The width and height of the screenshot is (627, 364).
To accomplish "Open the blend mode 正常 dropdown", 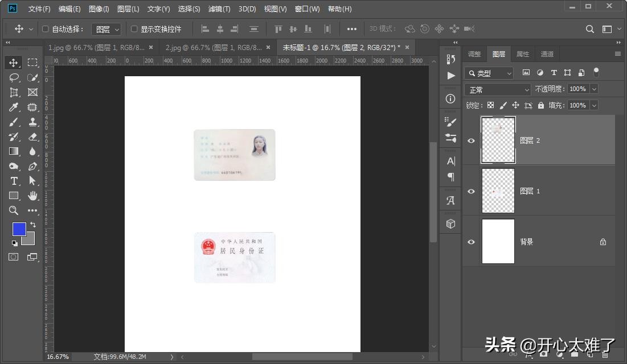I will click(498, 90).
